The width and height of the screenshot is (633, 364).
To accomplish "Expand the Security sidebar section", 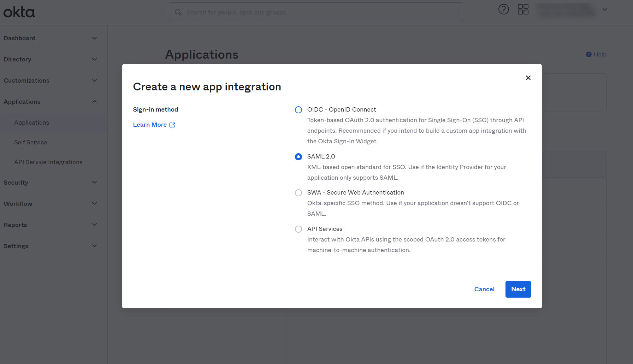I will [x=94, y=182].
